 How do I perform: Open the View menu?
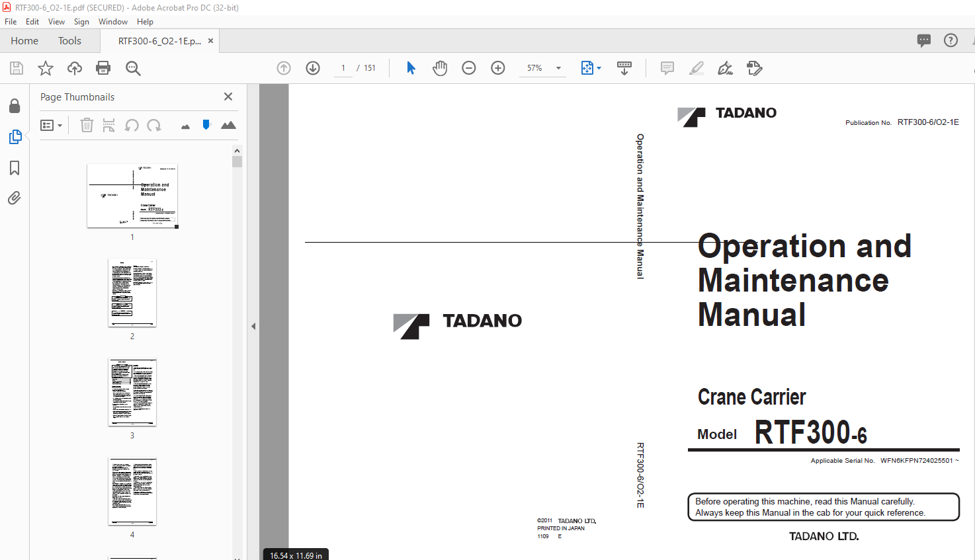[x=56, y=22]
